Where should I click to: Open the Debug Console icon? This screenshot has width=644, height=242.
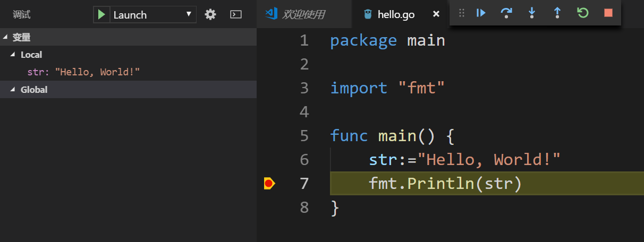pos(236,14)
